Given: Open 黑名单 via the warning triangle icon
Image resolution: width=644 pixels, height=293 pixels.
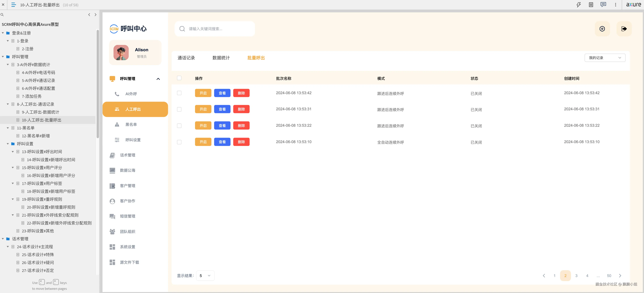Looking at the screenshot, I should 117,124.
